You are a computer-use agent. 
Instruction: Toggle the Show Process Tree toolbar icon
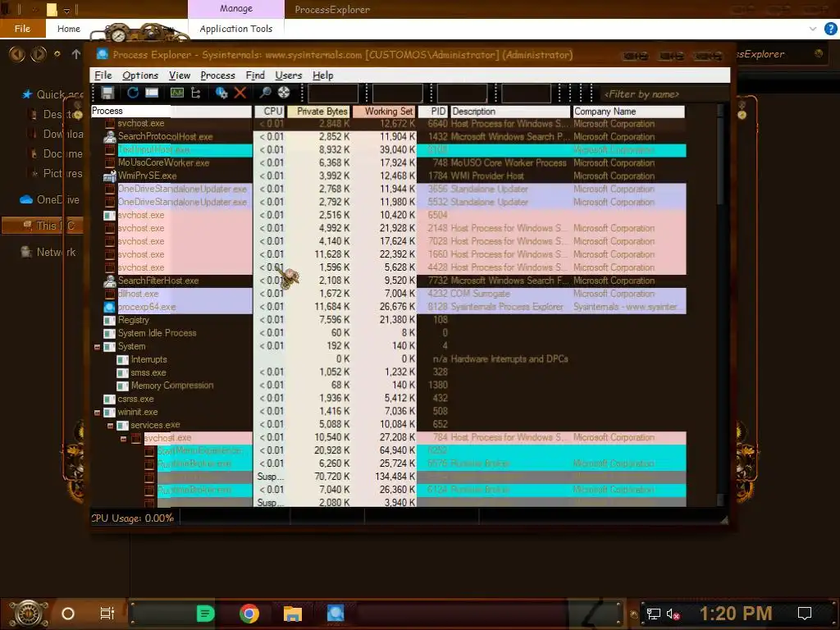point(196,94)
